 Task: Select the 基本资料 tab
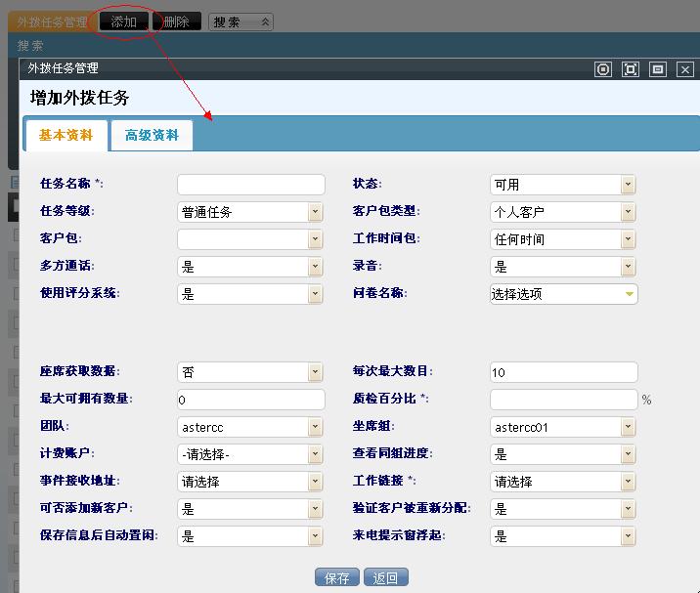coord(66,136)
